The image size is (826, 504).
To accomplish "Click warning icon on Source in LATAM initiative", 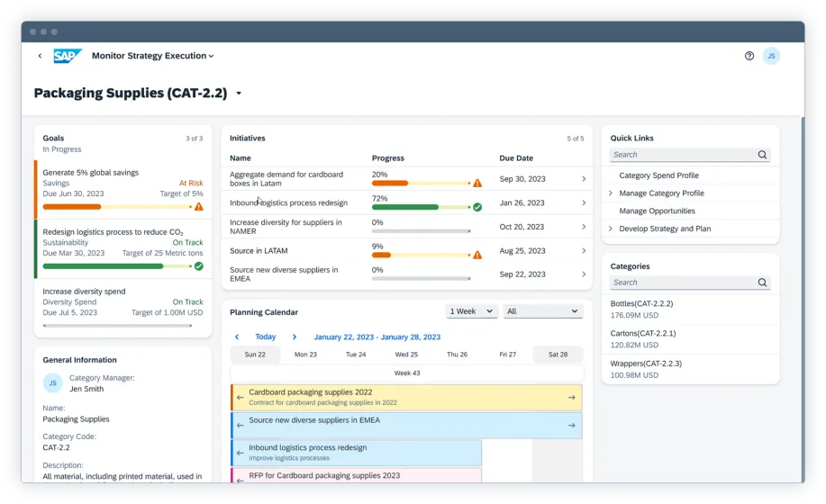I will [477, 255].
